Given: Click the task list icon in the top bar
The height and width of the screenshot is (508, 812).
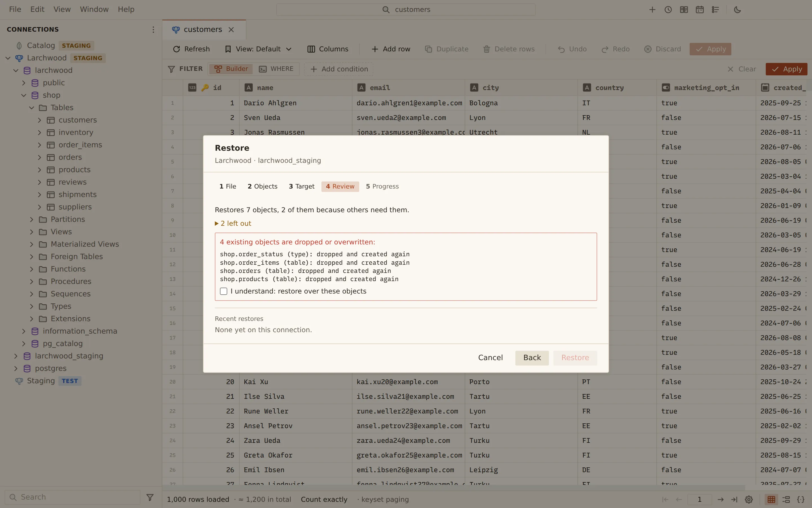Looking at the screenshot, I should pos(715,10).
